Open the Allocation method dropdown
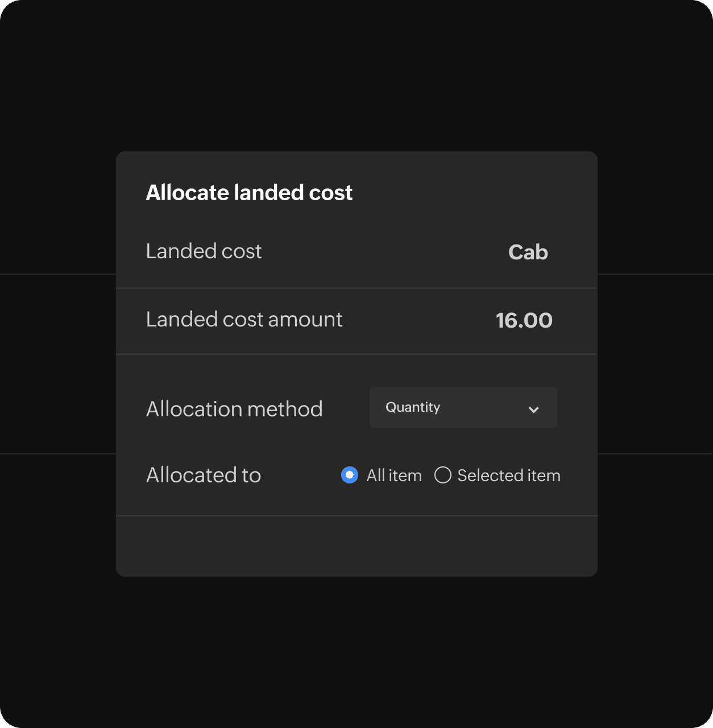 [463, 407]
